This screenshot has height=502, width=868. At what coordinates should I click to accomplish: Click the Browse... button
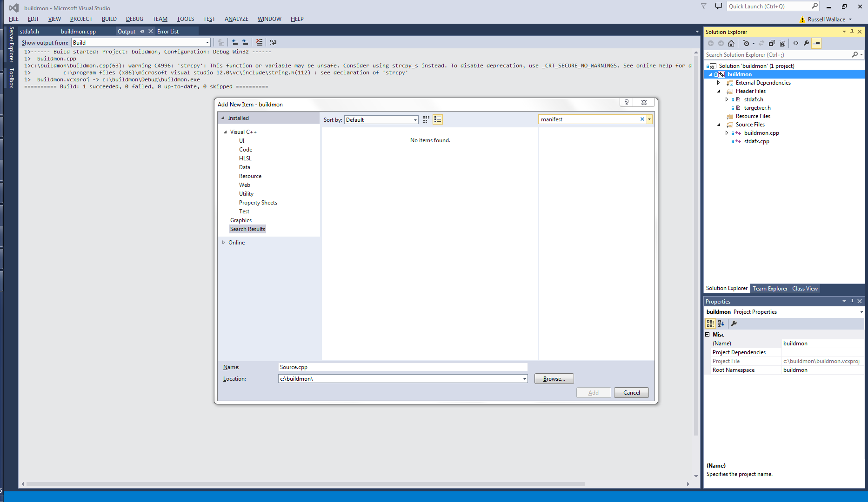(x=554, y=379)
